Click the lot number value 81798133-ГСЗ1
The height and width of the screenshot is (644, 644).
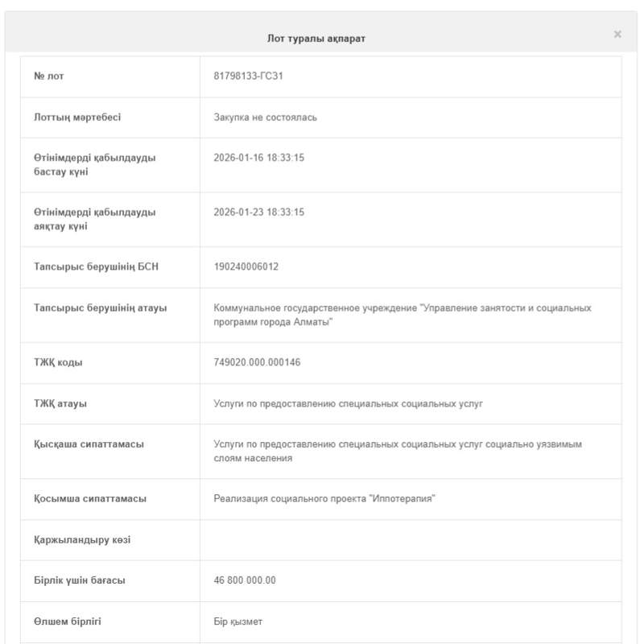point(248,76)
